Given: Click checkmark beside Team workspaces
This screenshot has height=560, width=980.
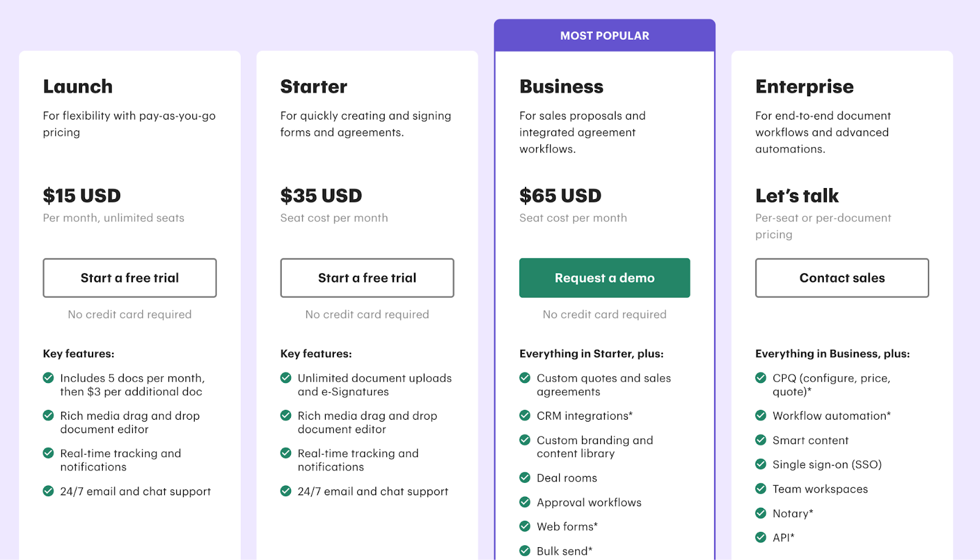Looking at the screenshot, I should [761, 488].
